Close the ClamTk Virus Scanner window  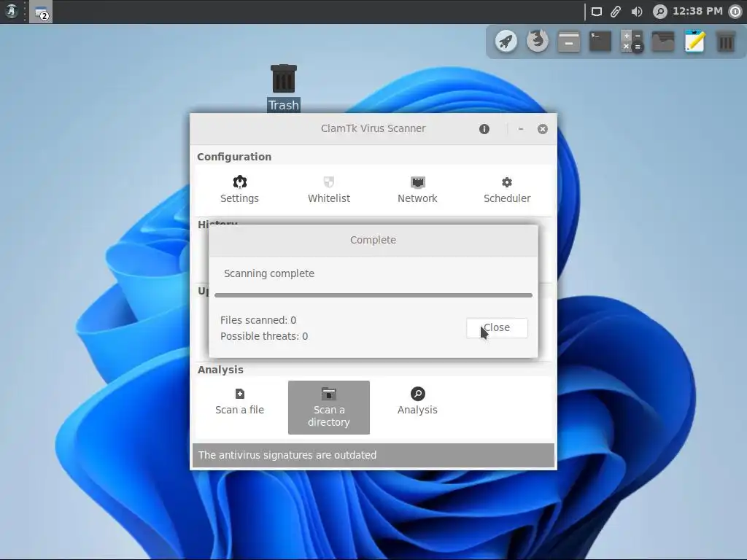(x=543, y=129)
